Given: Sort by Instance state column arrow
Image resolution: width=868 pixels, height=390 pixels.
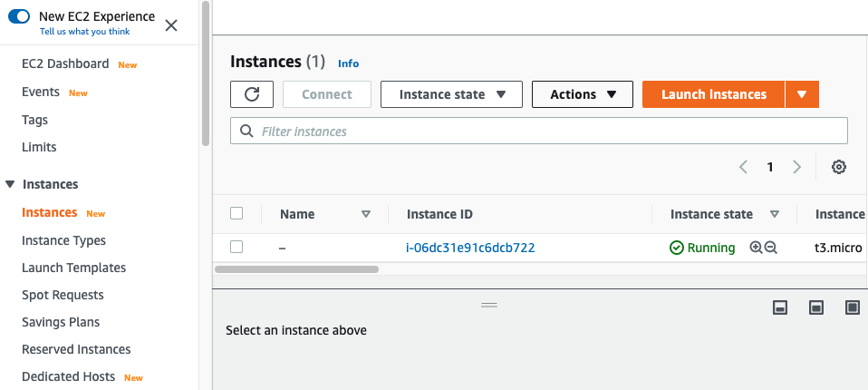Looking at the screenshot, I should 775,214.
